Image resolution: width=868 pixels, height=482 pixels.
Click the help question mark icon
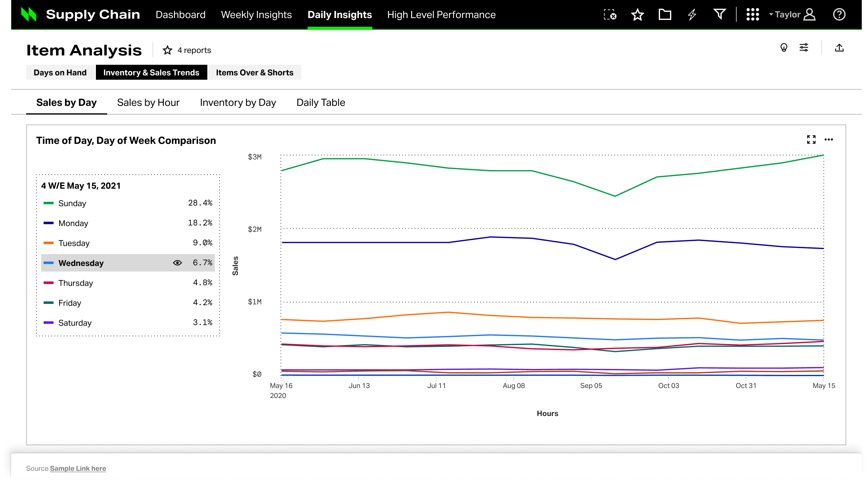tap(839, 15)
